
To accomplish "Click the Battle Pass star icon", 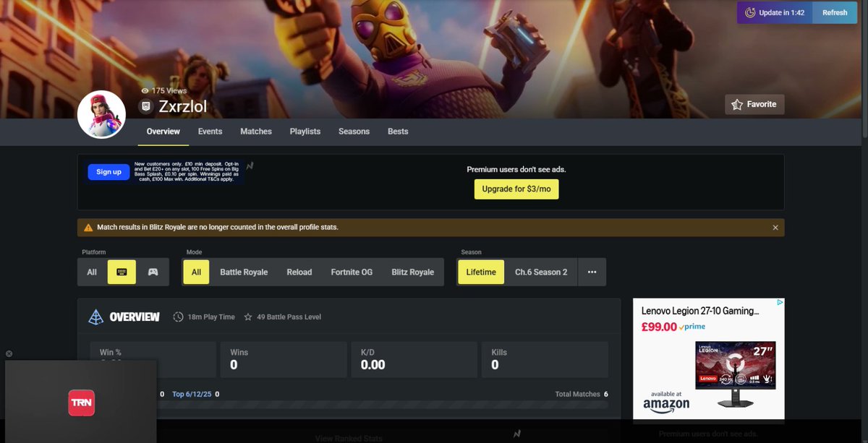I will 248,317.
